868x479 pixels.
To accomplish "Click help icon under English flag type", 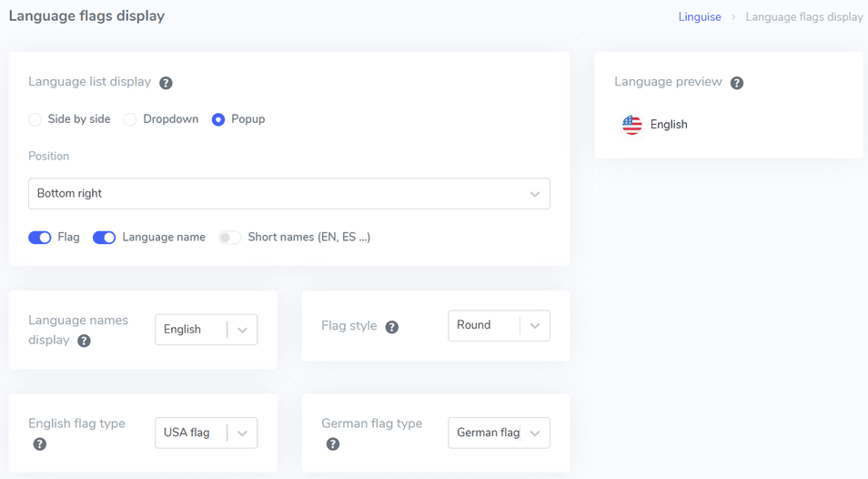I will coord(40,443).
